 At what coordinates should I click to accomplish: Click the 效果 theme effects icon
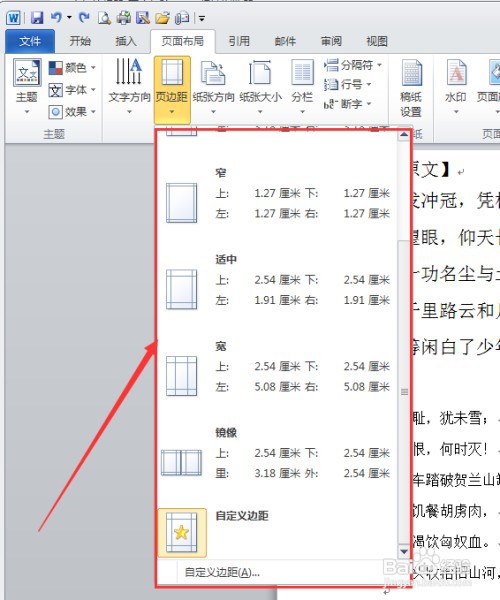(x=55, y=112)
